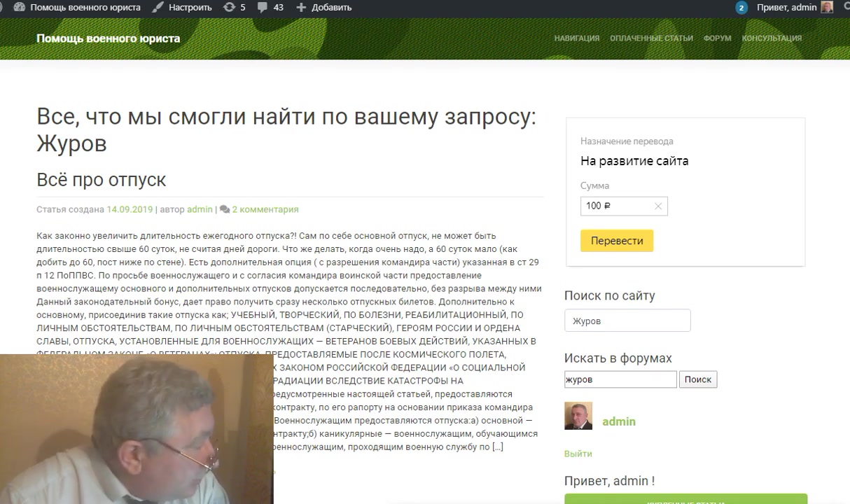This screenshot has height=504, width=850.
Task: Click the updates counter showing 5
Action: coord(234,7)
